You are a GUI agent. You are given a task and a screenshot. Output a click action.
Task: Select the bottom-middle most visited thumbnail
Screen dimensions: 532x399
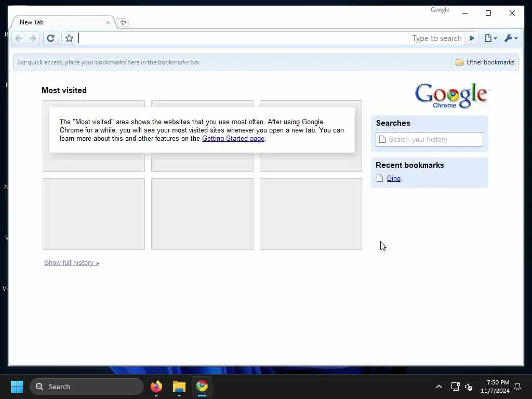202,214
